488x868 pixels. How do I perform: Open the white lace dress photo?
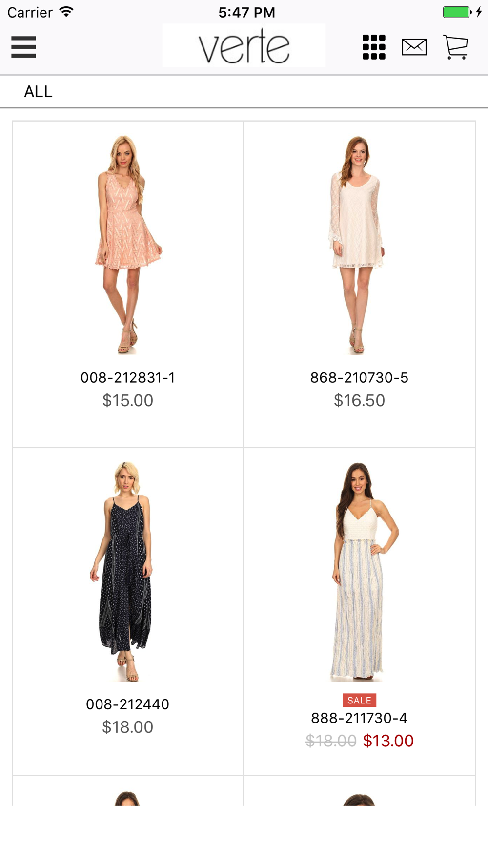(359, 245)
